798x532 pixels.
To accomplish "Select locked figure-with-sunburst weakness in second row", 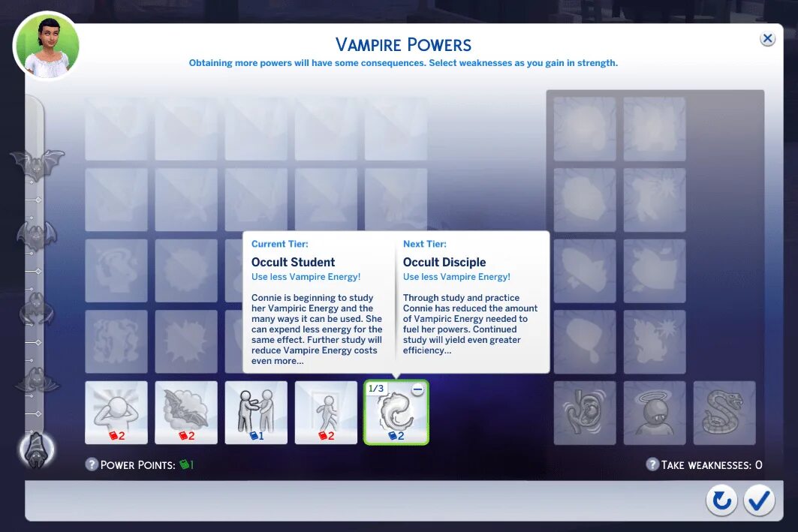I will pos(655,200).
